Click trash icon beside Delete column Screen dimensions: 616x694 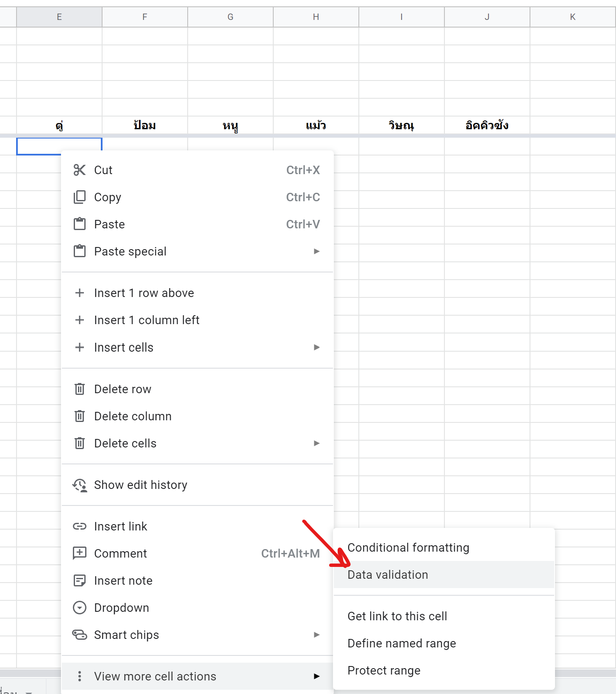(80, 416)
